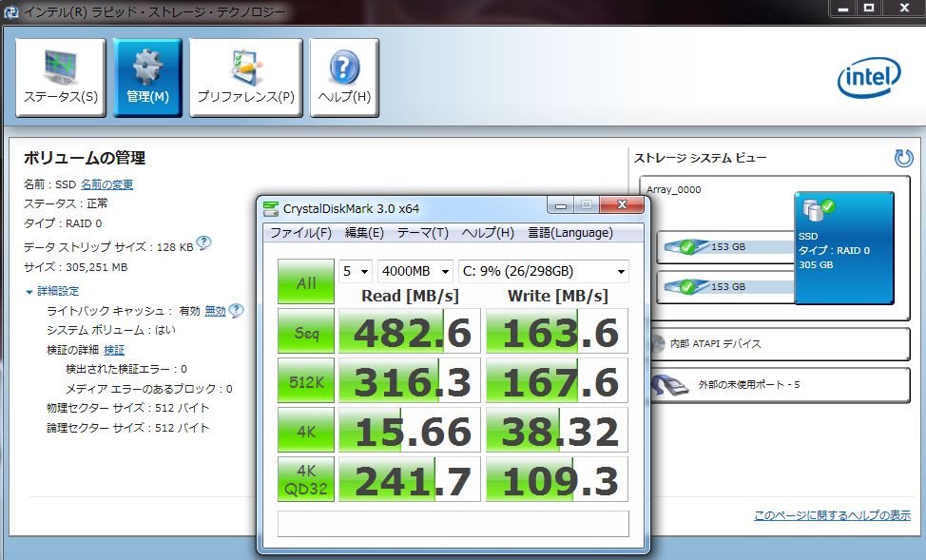Open the test count dropdown showing 5
Image resolution: width=926 pixels, height=560 pixels.
pyautogui.click(x=355, y=271)
